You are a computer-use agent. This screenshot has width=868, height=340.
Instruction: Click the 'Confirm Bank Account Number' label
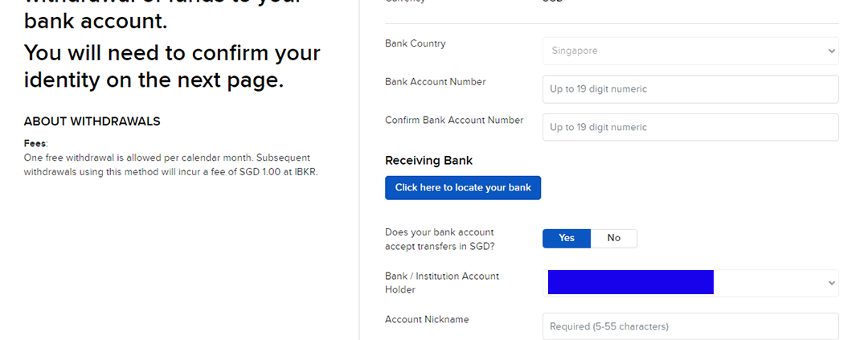pyautogui.click(x=454, y=121)
